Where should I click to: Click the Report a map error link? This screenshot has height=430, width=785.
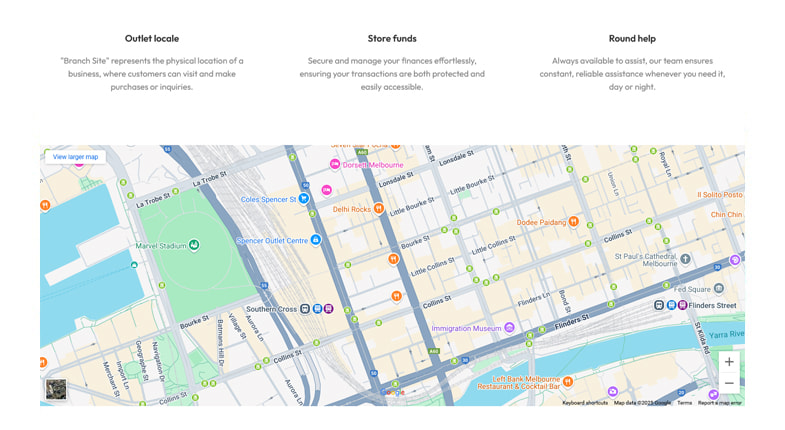[719, 403]
